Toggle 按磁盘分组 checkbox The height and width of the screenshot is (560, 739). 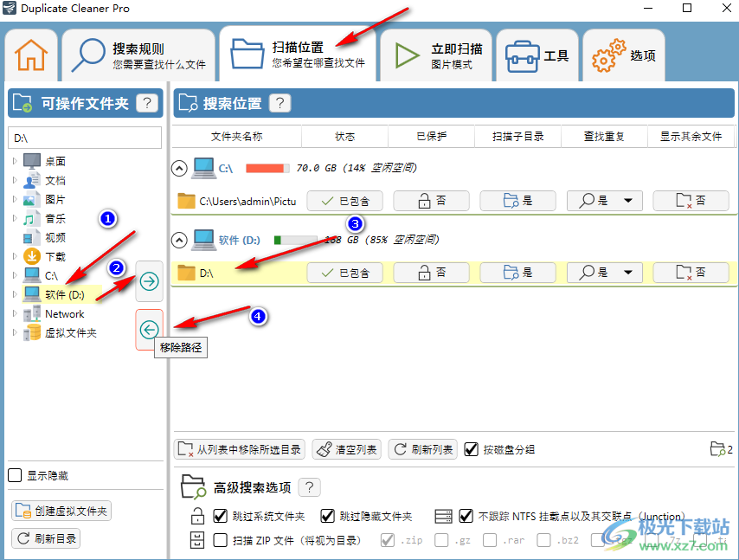[x=472, y=449]
